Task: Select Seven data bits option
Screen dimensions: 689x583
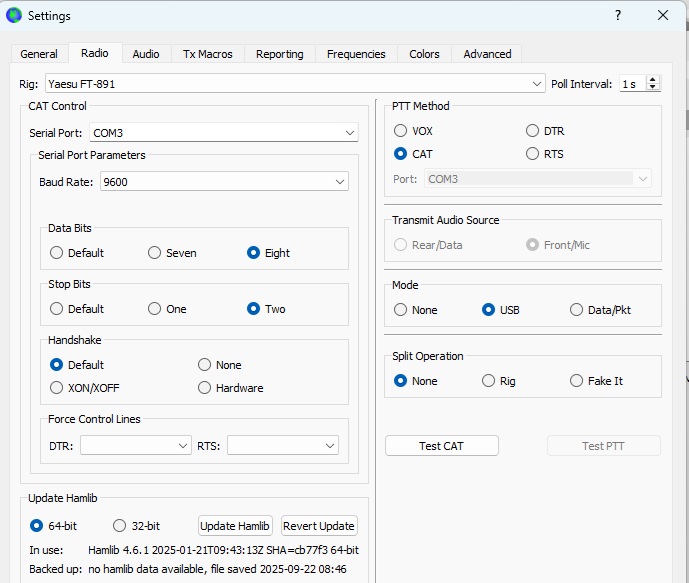Action: (155, 253)
